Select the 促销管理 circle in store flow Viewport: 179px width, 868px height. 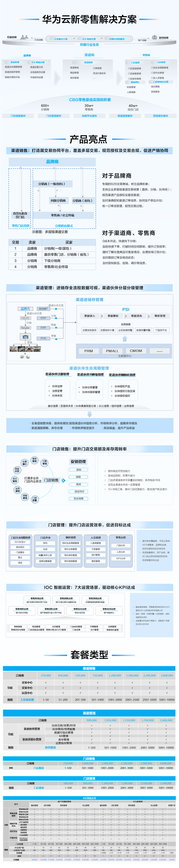click(25, 497)
